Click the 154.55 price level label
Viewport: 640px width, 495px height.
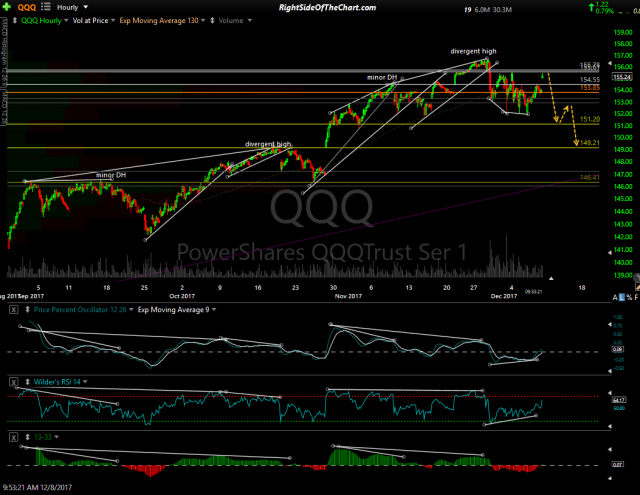(x=590, y=80)
